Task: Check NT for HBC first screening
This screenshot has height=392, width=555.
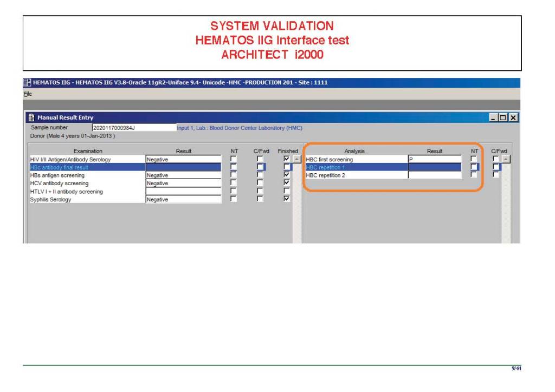Action: coord(474,159)
